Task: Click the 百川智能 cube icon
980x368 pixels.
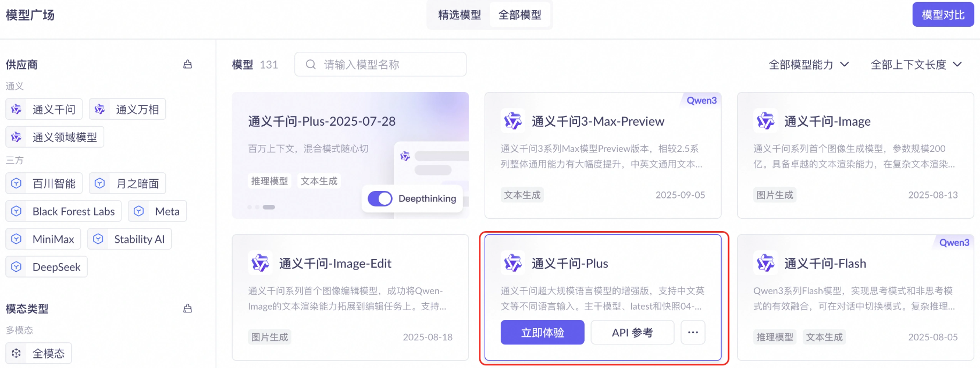Action: (17, 183)
